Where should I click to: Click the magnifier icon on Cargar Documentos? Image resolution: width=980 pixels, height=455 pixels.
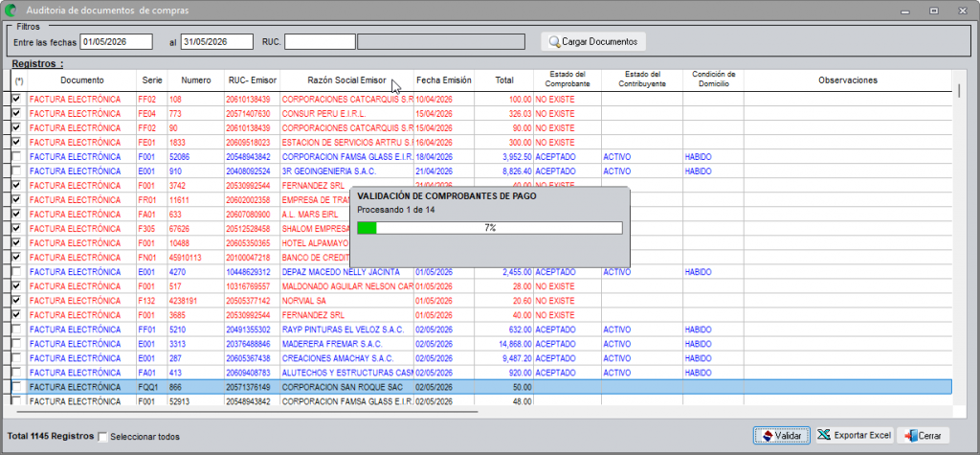click(x=554, y=42)
